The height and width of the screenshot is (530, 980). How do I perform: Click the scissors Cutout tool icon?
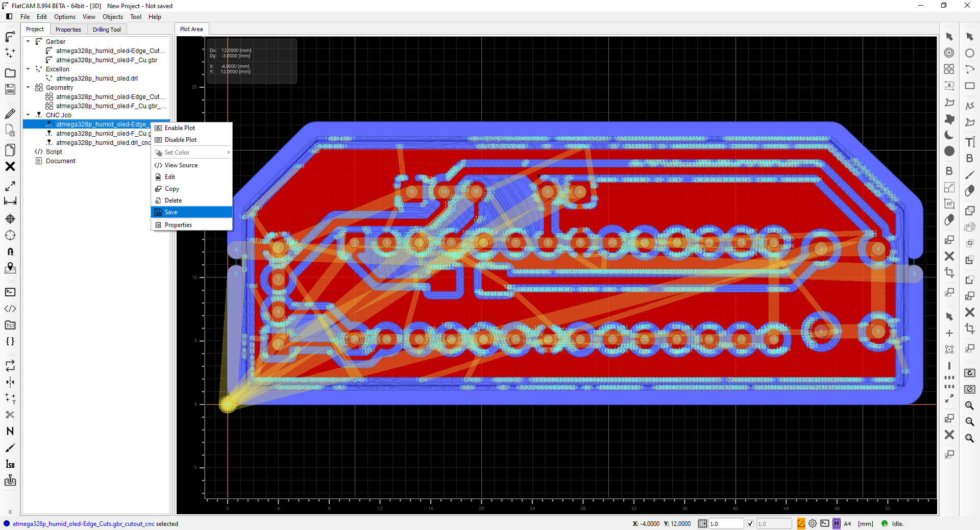pyautogui.click(x=10, y=415)
